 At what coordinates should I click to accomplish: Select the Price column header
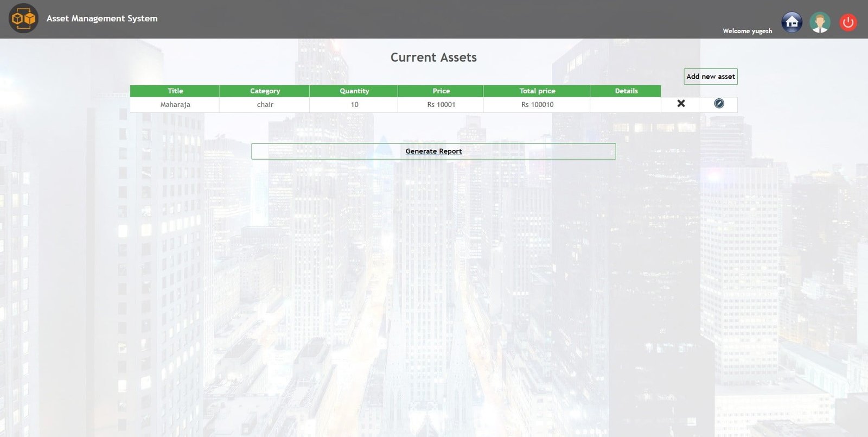pyautogui.click(x=441, y=91)
